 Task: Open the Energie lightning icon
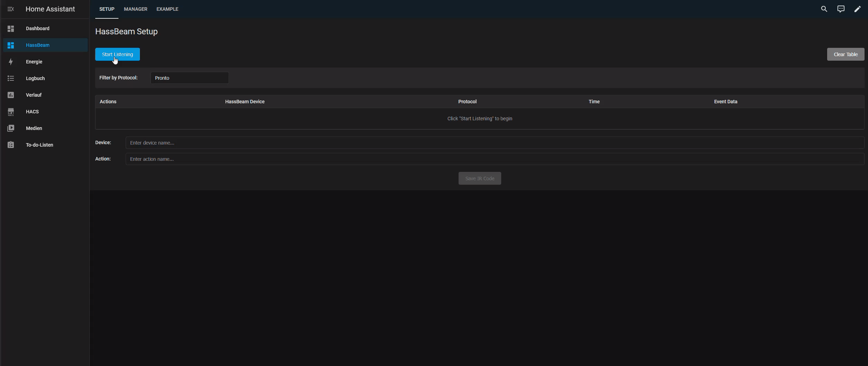pos(11,62)
